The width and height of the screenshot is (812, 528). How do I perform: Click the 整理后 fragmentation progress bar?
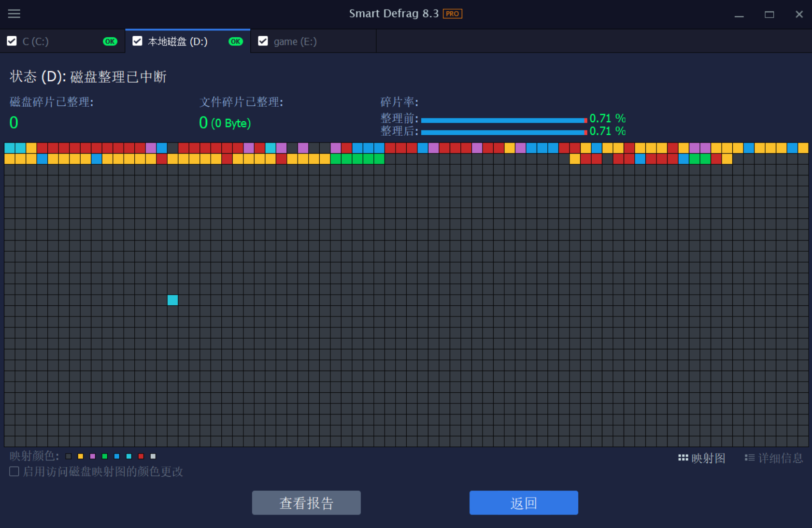[x=504, y=132]
